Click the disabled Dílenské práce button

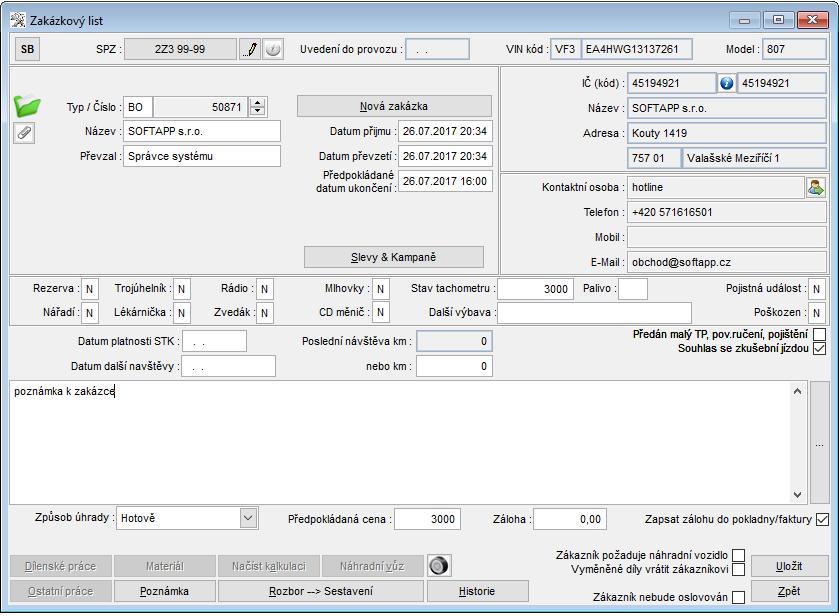click(60, 566)
